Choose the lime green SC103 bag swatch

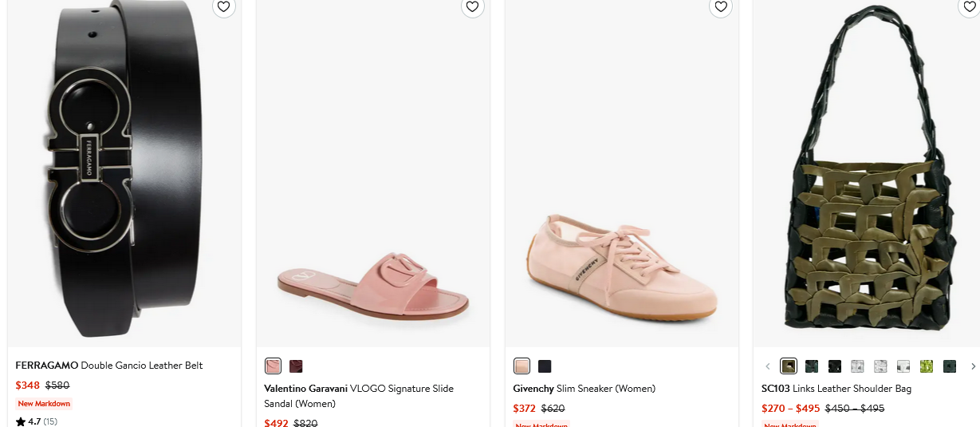[927, 366]
